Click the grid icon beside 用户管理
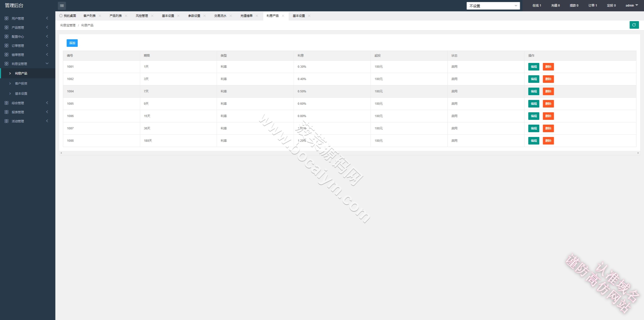Image resolution: width=644 pixels, height=320 pixels. point(7,18)
